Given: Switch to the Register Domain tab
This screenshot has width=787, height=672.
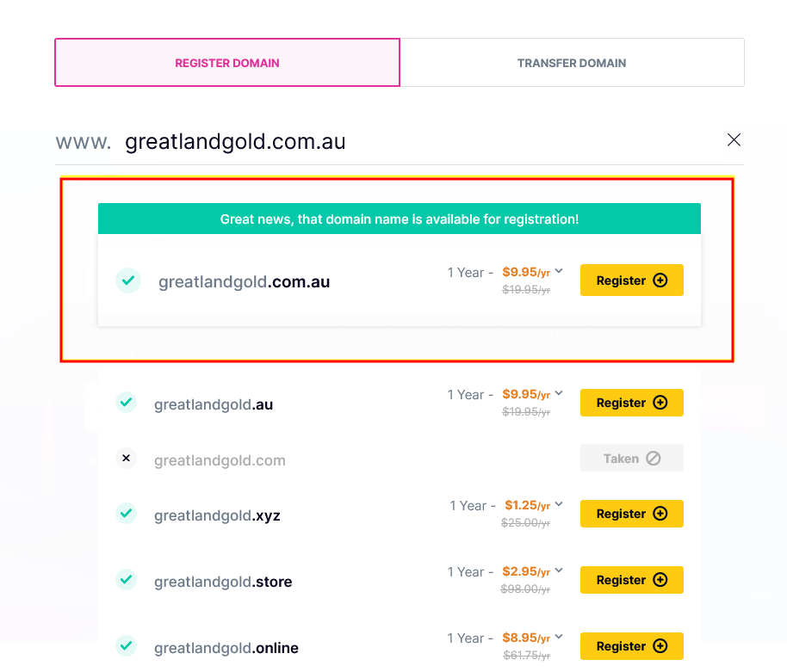Looking at the screenshot, I should [x=227, y=63].
